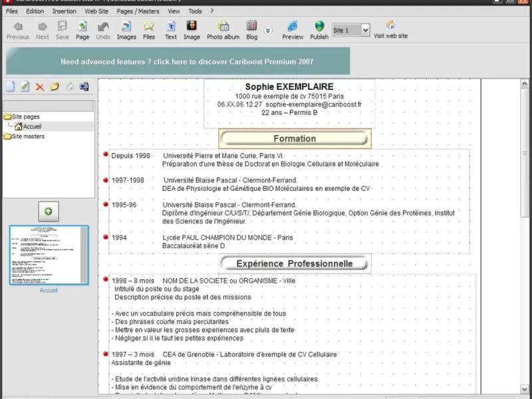Screen dimensions: 532x399
Task: Click the new blank page icon in sidebar
Action: tap(11, 86)
